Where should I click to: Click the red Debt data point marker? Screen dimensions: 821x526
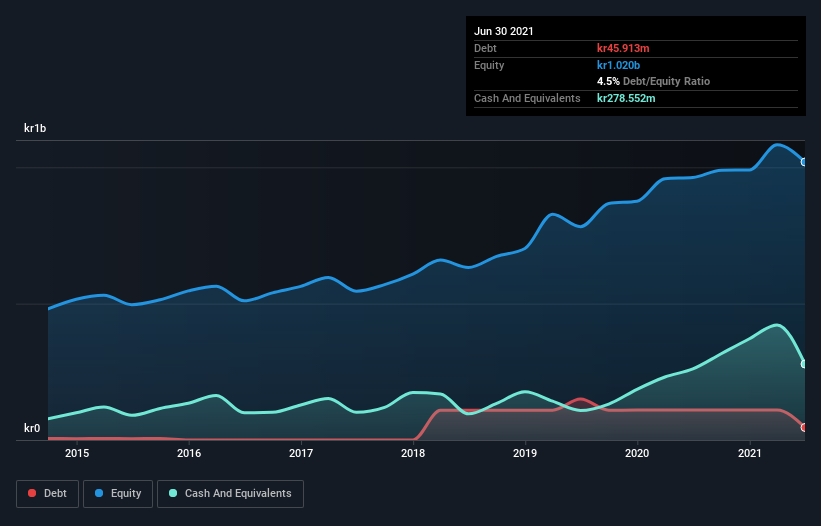point(804,428)
